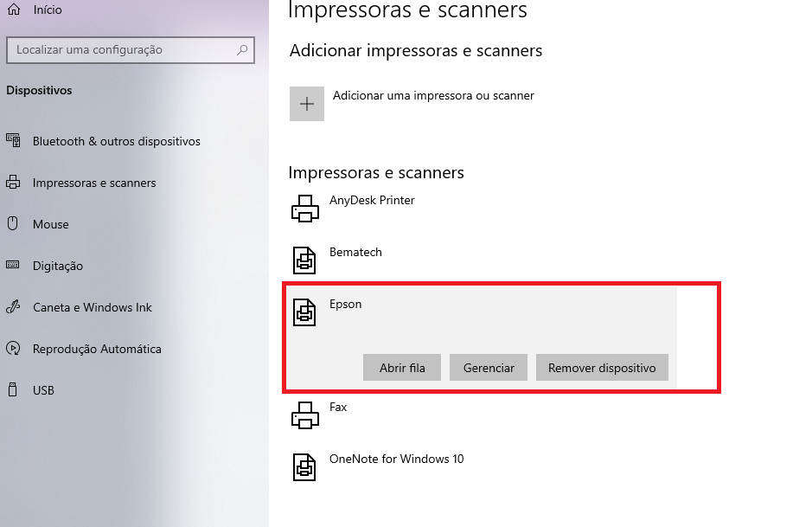This screenshot has width=812, height=527.
Task: Open Bluetooth & outros dispositivos section
Action: click(x=116, y=141)
